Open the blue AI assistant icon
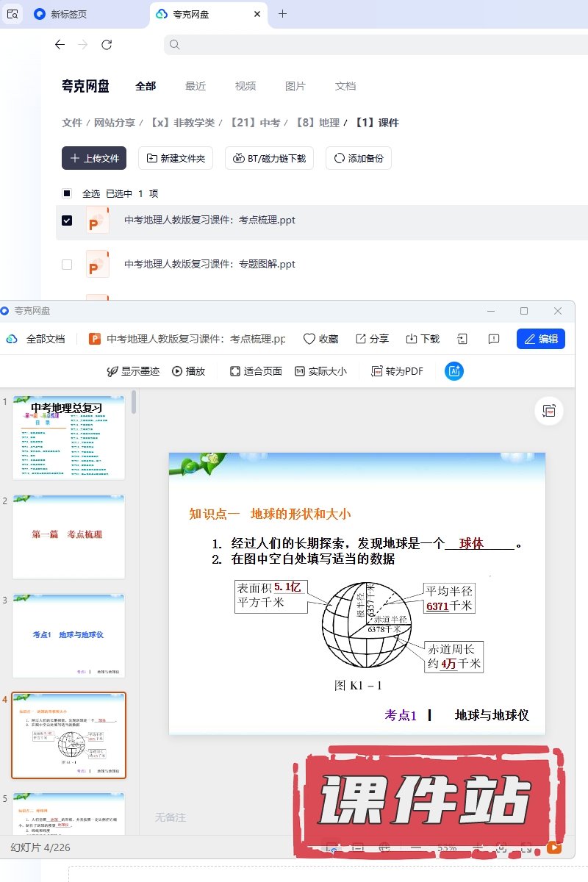 tap(454, 371)
